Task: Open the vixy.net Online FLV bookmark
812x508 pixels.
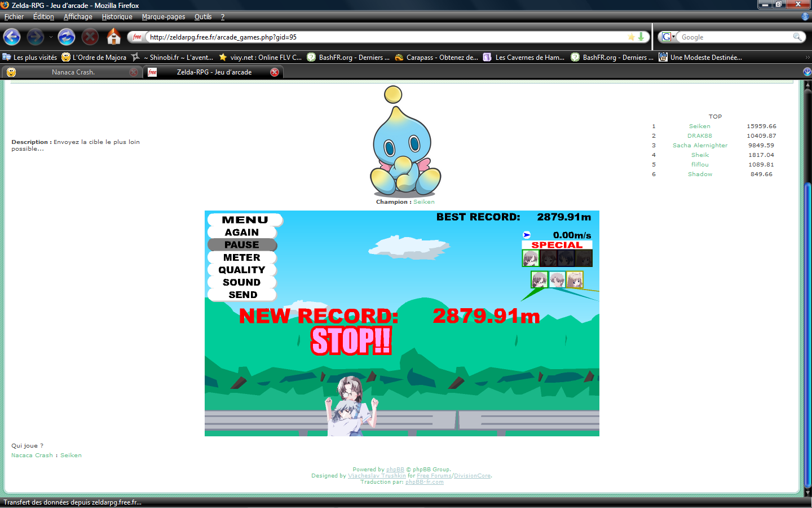Action: point(260,58)
